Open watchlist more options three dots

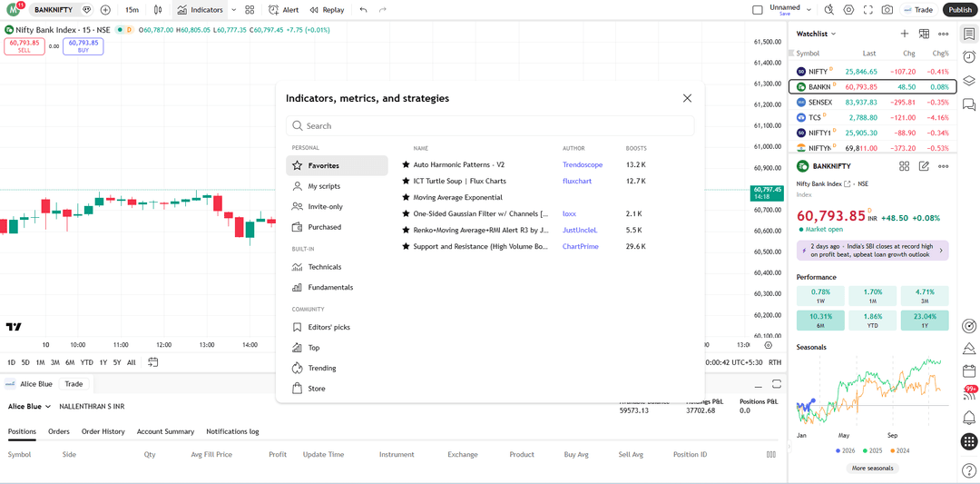tap(943, 34)
